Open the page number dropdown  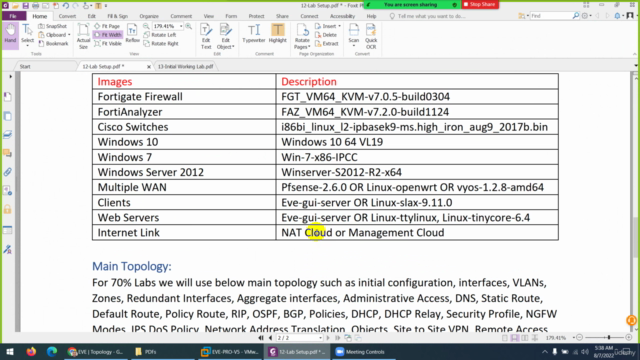click(x=320, y=338)
